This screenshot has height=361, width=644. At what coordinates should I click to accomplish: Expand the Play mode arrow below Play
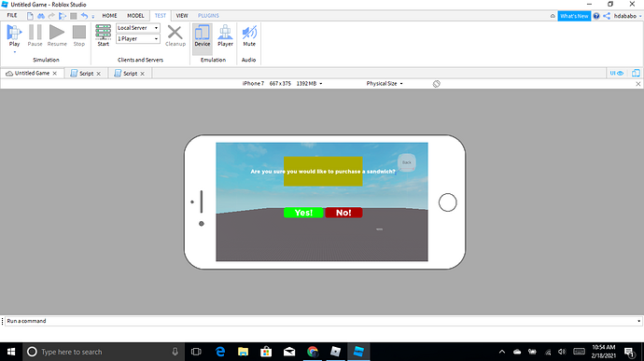[14, 51]
